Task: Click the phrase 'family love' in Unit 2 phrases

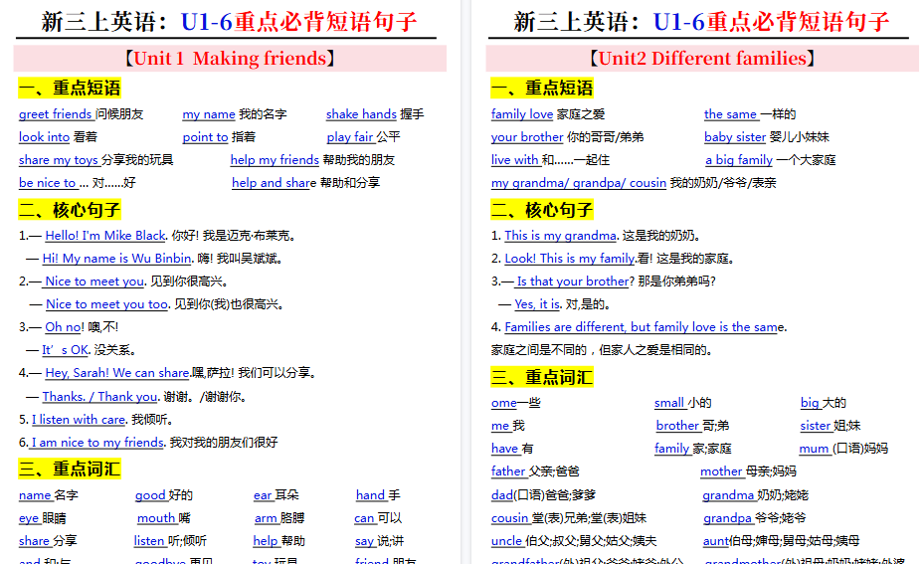Action: coord(522,113)
